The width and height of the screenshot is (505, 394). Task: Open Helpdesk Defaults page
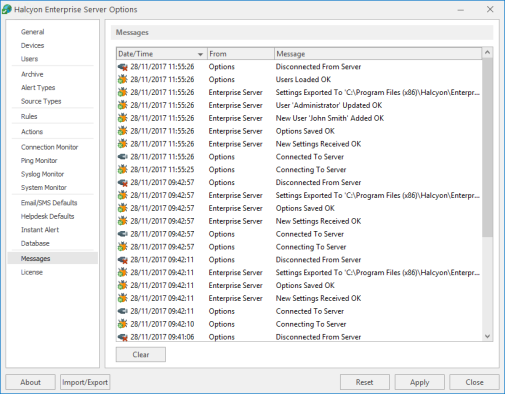[47, 216]
